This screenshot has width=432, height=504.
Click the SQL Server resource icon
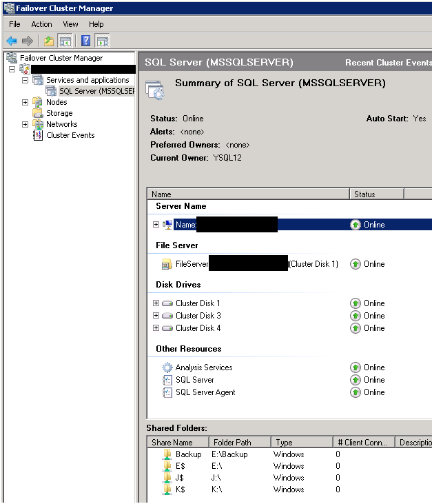[167, 380]
